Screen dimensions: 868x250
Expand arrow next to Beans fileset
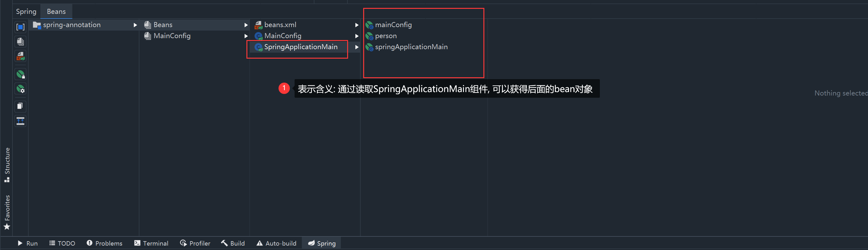click(246, 25)
